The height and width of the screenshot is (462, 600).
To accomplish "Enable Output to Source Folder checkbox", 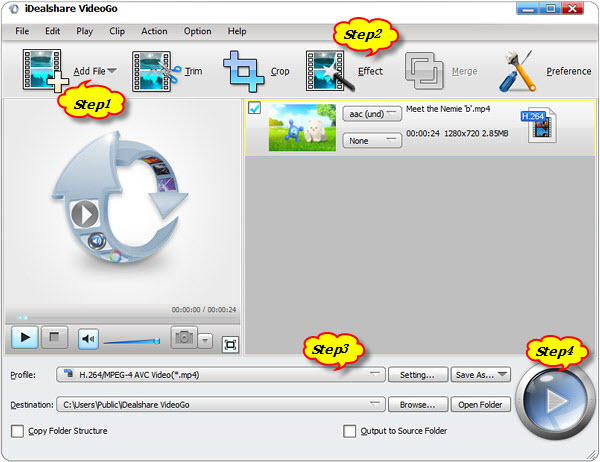I will (x=349, y=431).
